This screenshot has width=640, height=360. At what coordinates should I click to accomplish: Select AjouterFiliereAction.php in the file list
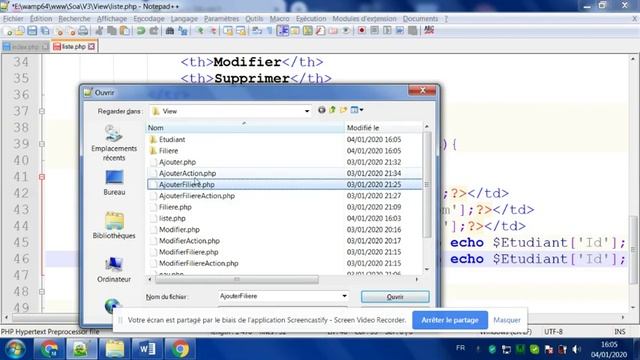click(x=284, y=196)
